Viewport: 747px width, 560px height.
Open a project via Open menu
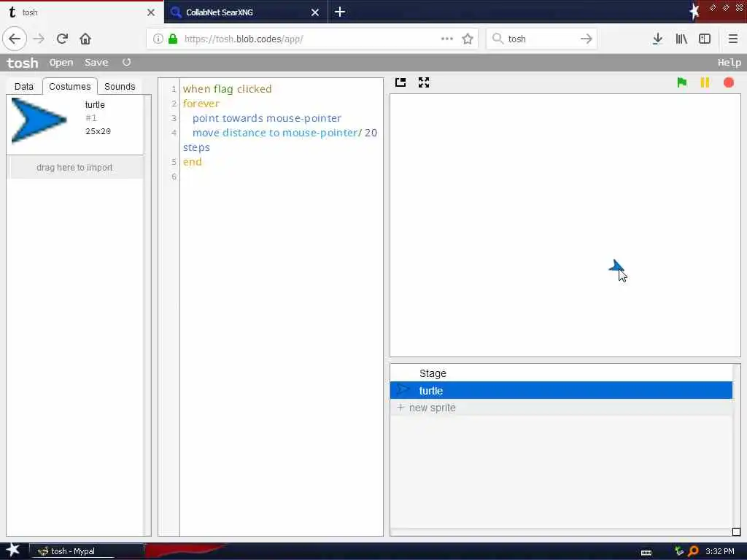pyautogui.click(x=61, y=63)
